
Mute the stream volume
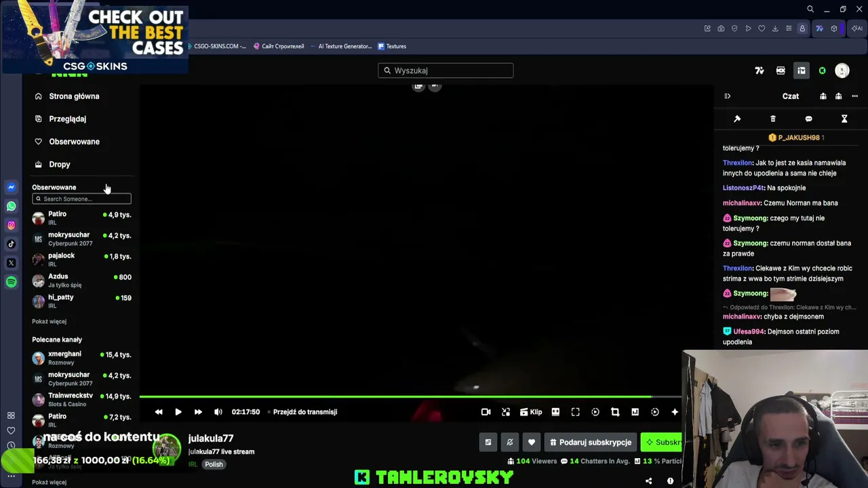click(218, 412)
